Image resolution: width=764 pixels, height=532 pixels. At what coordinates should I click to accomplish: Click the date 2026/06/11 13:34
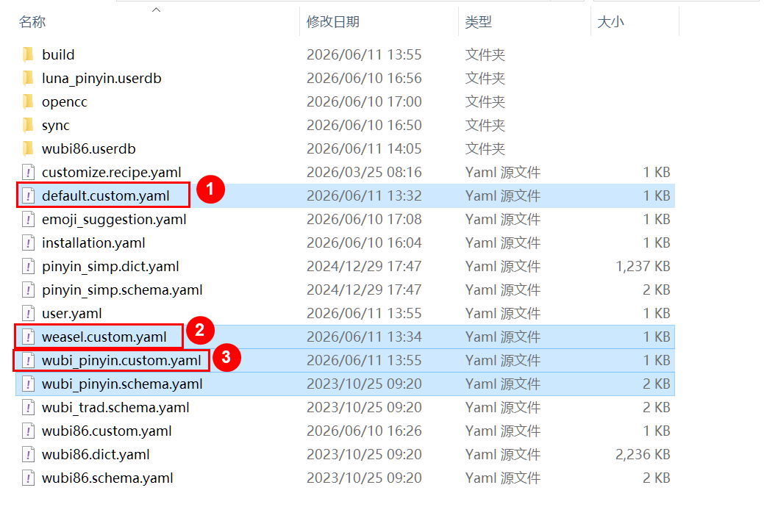click(x=364, y=337)
